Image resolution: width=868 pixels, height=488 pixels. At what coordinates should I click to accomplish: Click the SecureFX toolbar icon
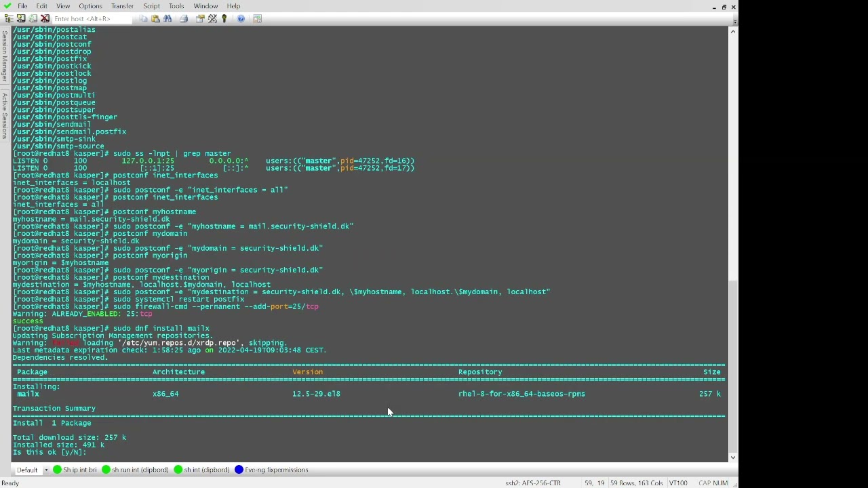[258, 19]
